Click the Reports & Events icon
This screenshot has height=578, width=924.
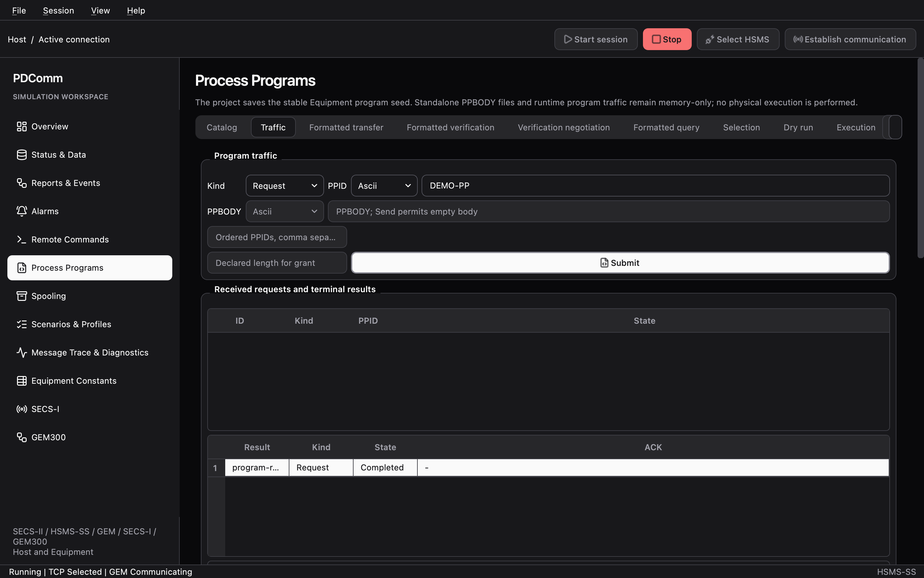point(22,183)
